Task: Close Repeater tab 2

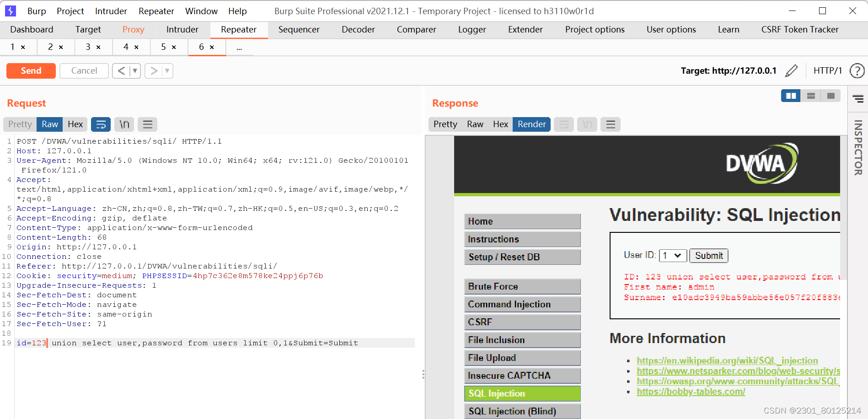Action: pyautogui.click(x=61, y=47)
